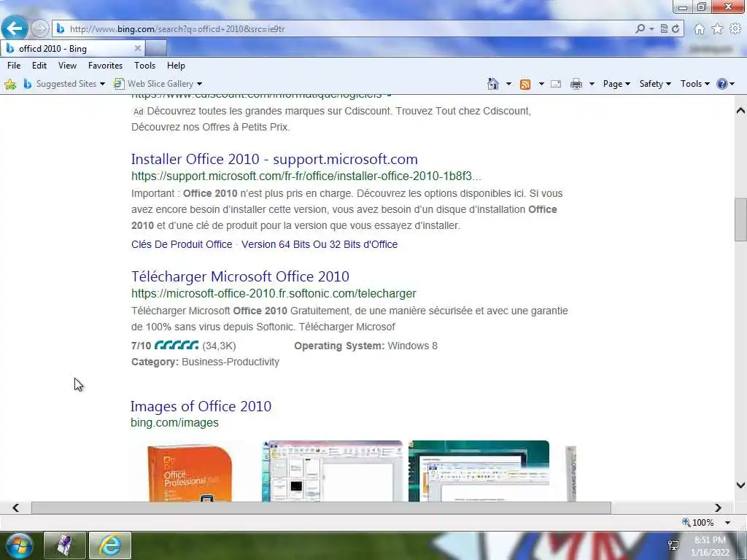Open the Windows Start button
This screenshot has height=560, width=747.
click(19, 545)
